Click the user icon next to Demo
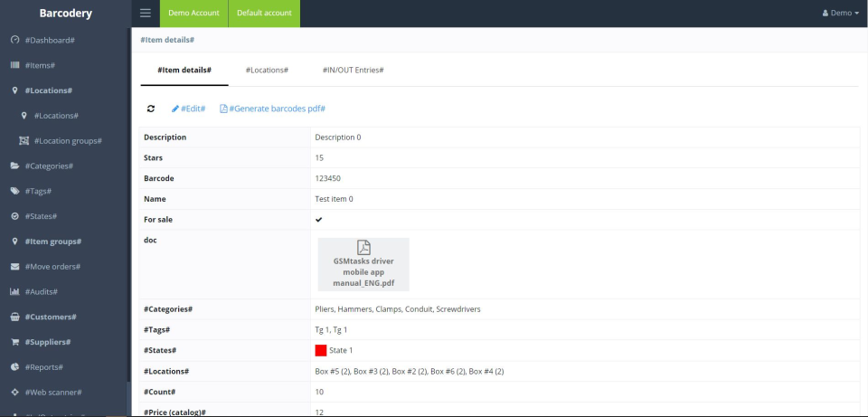868x417 pixels. [826, 13]
